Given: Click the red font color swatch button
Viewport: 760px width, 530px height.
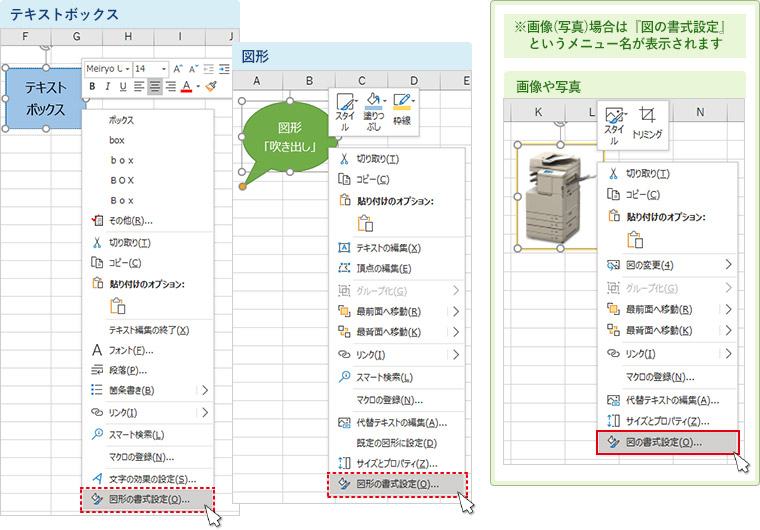Looking at the screenshot, I should (186, 87).
